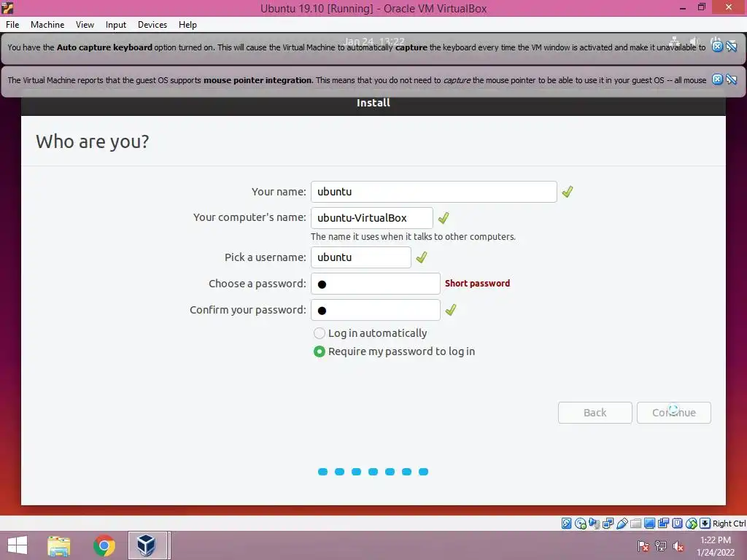Click the CPU virtualization status icon
Image resolution: width=747 pixels, height=560 pixels.
point(678,524)
